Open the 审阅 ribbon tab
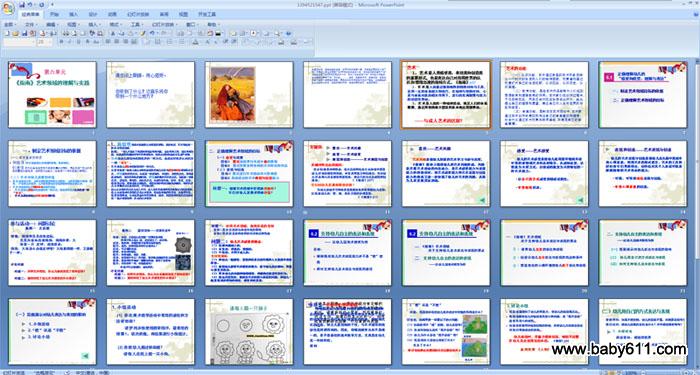 point(164,14)
